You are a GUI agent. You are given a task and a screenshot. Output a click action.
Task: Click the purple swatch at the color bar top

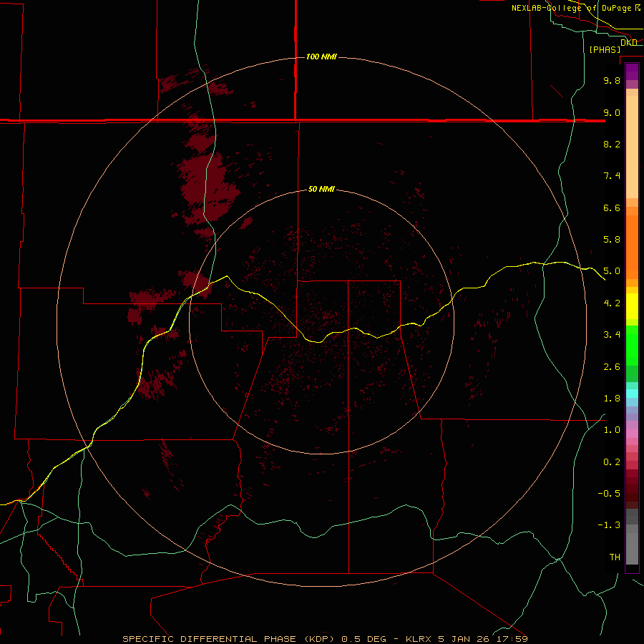[632, 72]
